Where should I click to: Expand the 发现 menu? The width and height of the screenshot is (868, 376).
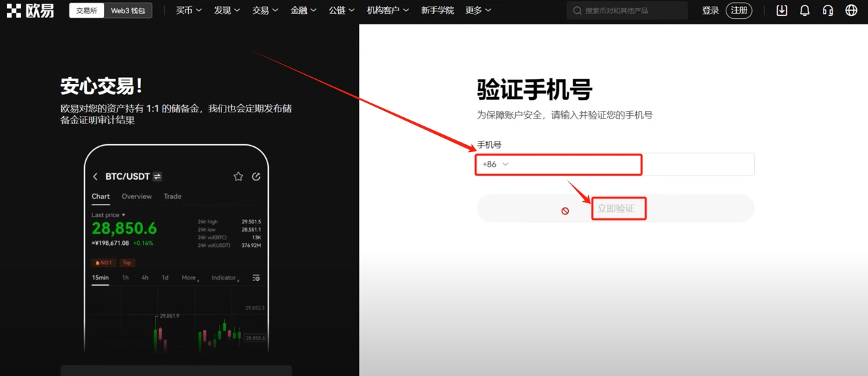pyautogui.click(x=227, y=10)
